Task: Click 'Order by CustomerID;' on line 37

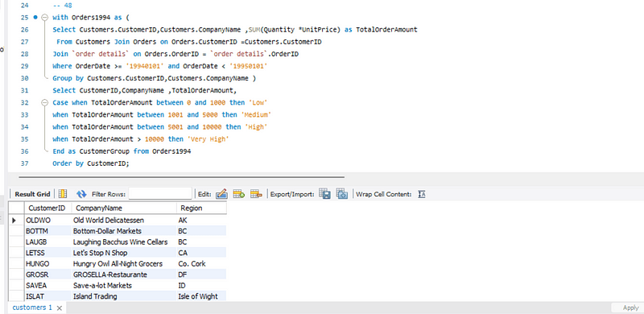Action: point(91,163)
